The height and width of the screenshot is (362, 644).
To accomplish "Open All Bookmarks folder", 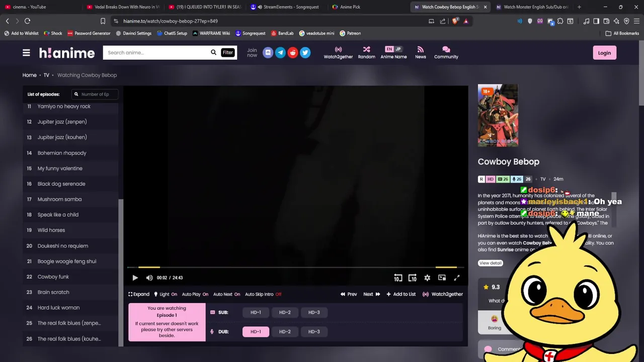I will click(622, 33).
